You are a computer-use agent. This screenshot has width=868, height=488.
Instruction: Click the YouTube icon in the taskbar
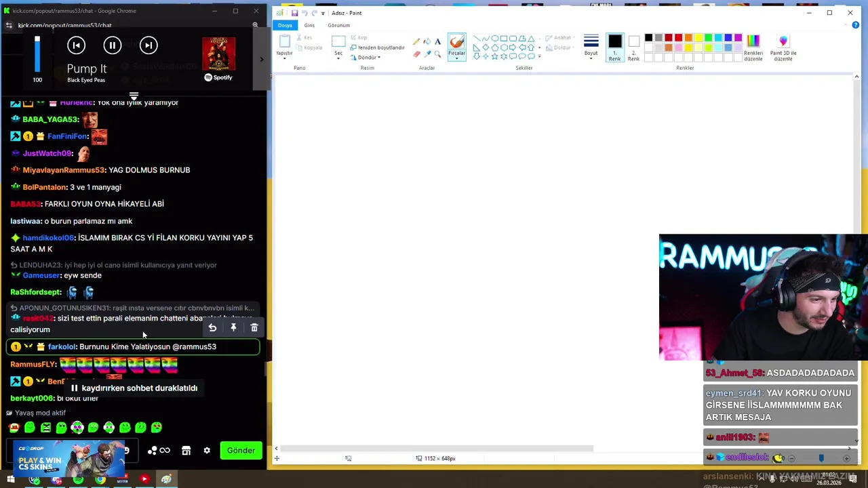(x=144, y=480)
